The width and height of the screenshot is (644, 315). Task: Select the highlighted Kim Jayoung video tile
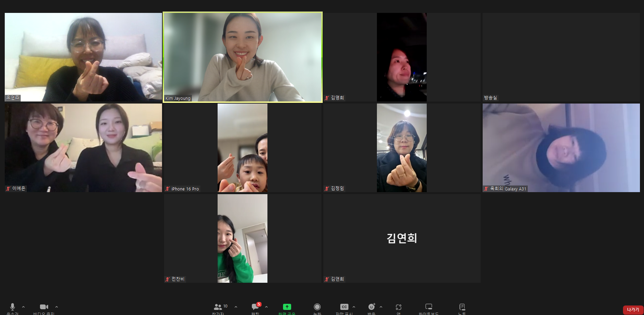[243, 57]
